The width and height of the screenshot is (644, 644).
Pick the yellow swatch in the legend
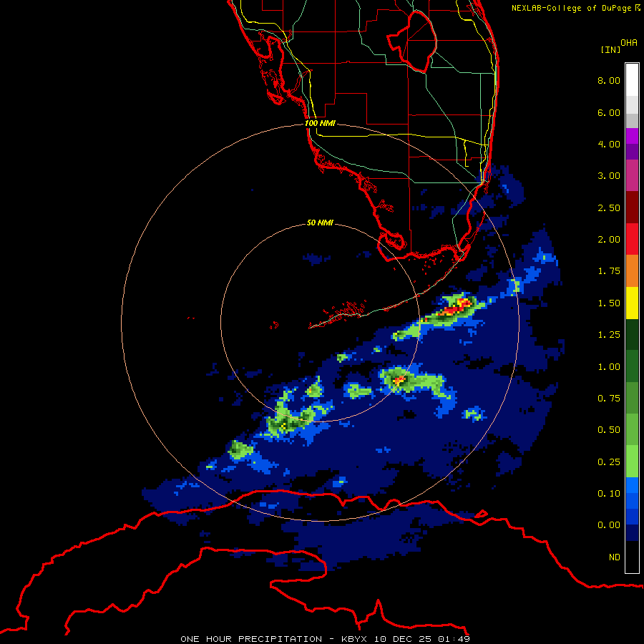pyautogui.click(x=632, y=303)
